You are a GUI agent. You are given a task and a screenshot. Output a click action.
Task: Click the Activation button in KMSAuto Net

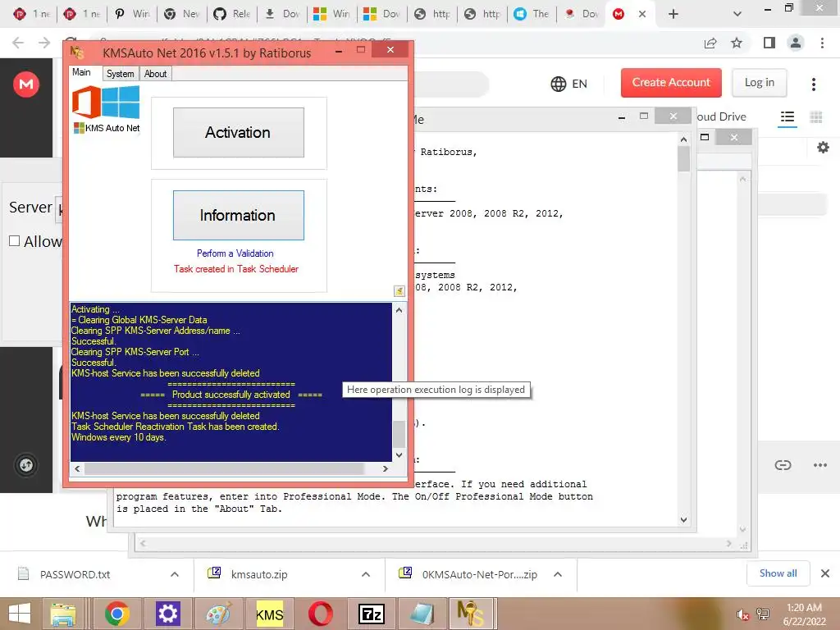[x=239, y=132]
